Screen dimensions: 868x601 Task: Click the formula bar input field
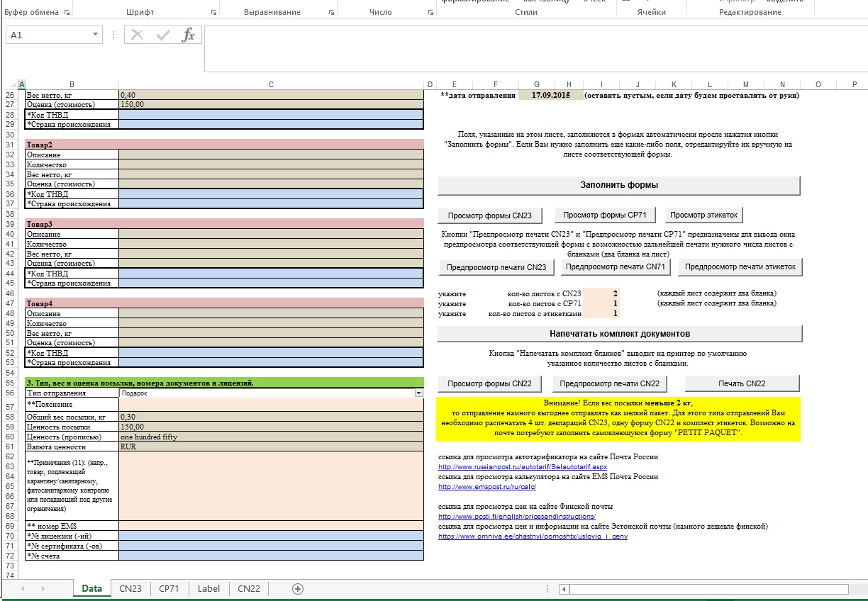coord(532,48)
